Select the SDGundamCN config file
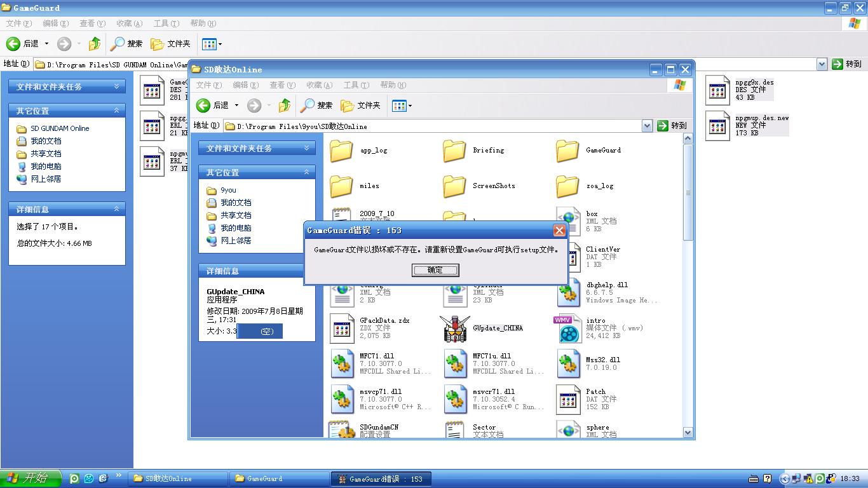The height and width of the screenshot is (488, 868). tap(341, 430)
